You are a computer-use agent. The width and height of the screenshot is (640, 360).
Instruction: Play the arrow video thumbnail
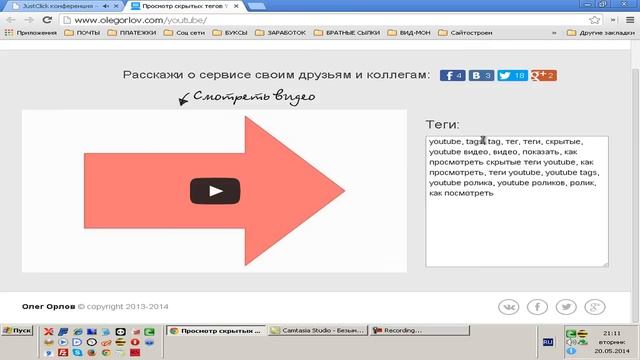click(215, 191)
